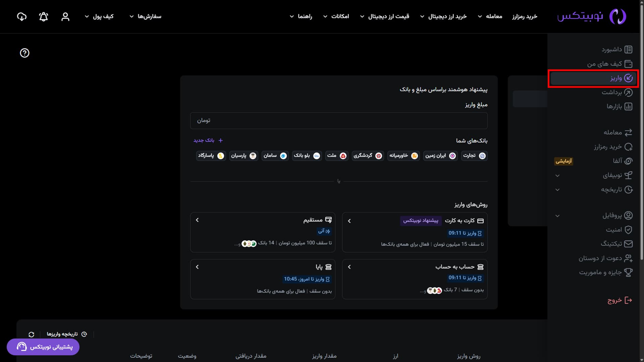Open خرید رمزارز in the sidebar

pyautogui.click(x=613, y=147)
